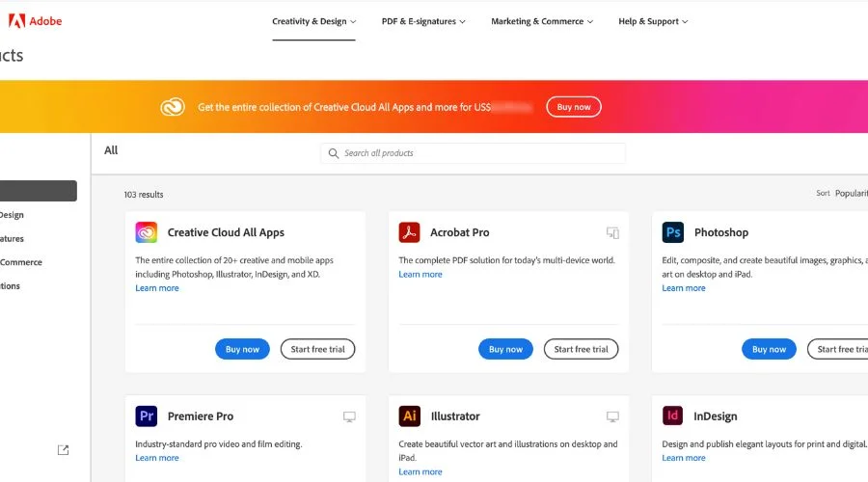
Task: Select the highlighted dark sidebar category
Action: click(x=39, y=191)
